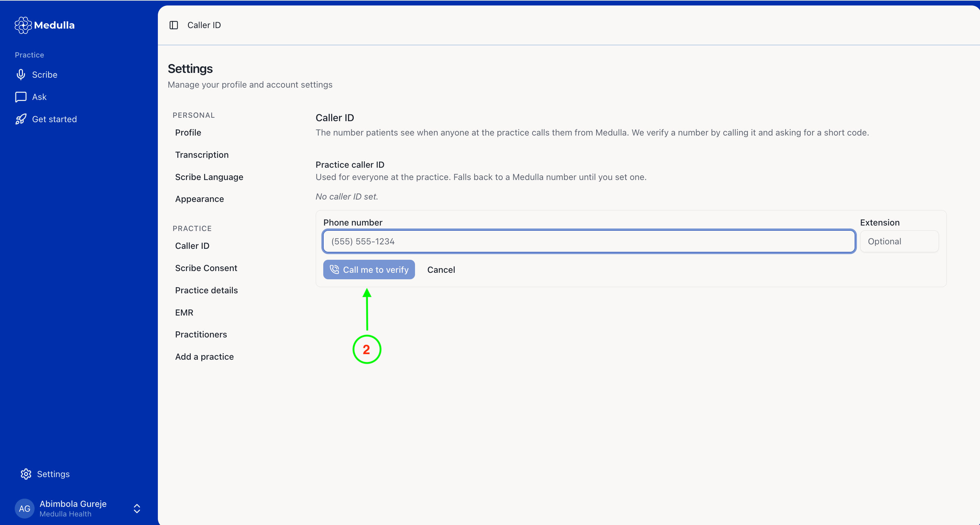Select Add a practice
The height and width of the screenshot is (525, 980).
(205, 357)
